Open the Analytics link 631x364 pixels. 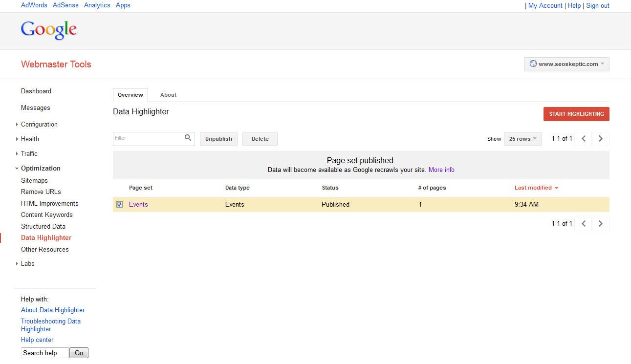click(97, 5)
